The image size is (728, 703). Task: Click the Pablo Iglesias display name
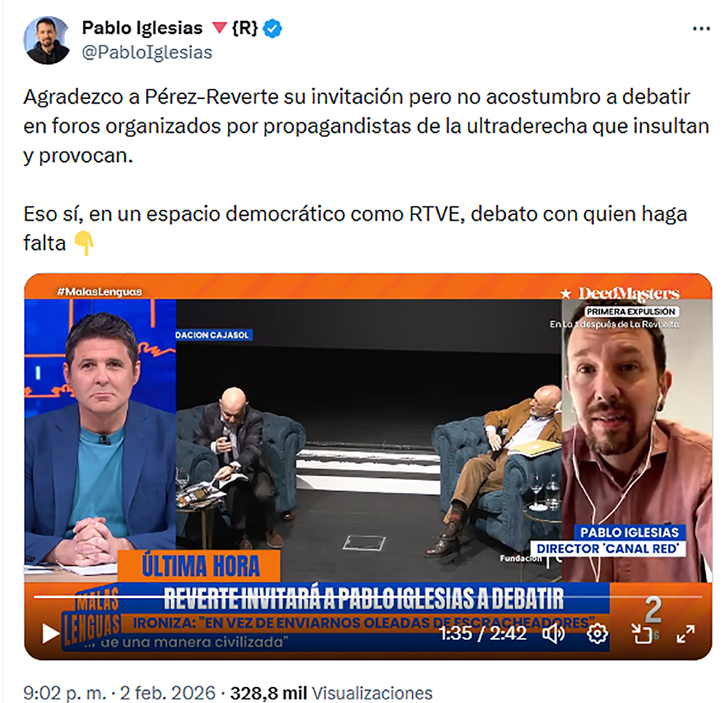(x=142, y=28)
